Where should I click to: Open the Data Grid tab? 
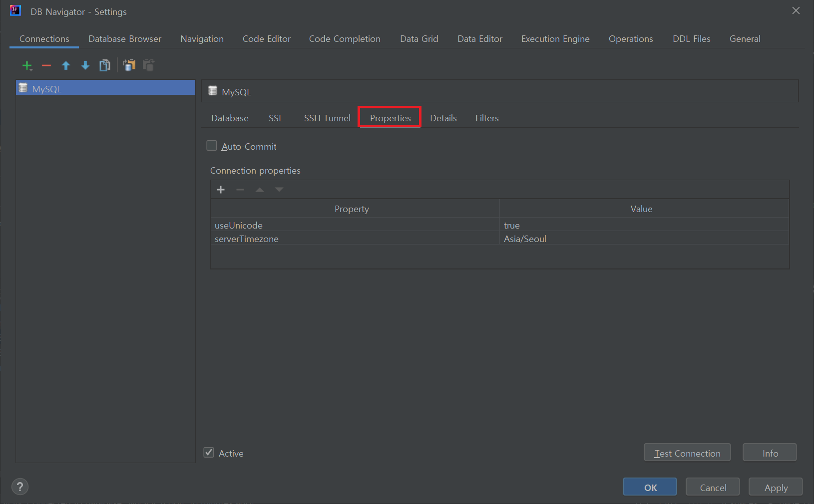(419, 39)
